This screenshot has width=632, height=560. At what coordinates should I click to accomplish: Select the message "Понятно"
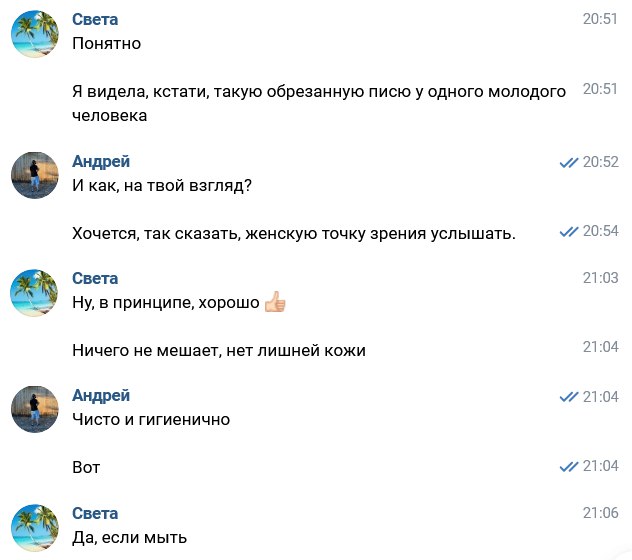pyautogui.click(x=107, y=43)
